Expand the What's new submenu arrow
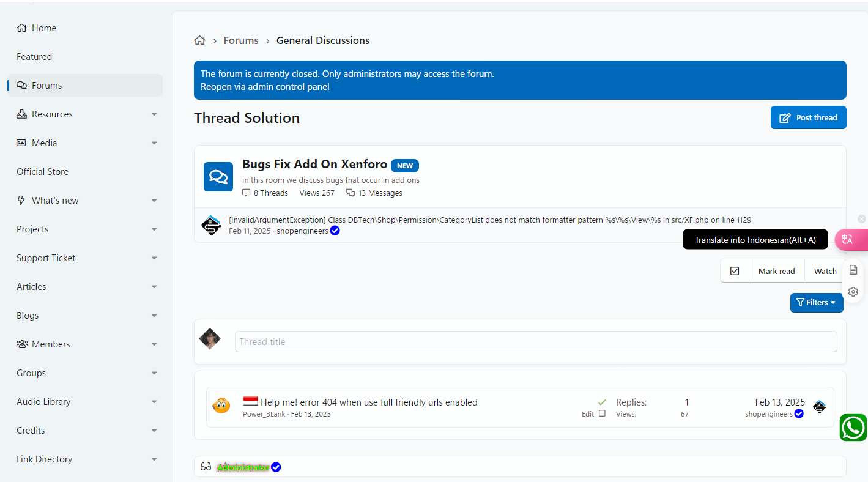 tap(154, 201)
